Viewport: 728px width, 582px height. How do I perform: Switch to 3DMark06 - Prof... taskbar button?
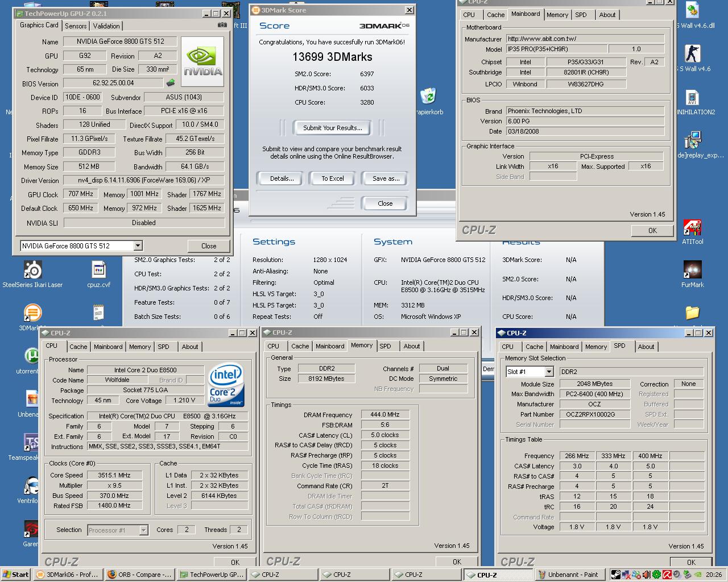[68, 575]
